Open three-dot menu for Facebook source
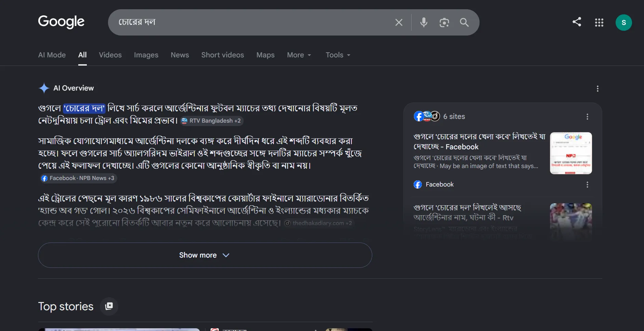This screenshot has height=331, width=644. point(587,184)
